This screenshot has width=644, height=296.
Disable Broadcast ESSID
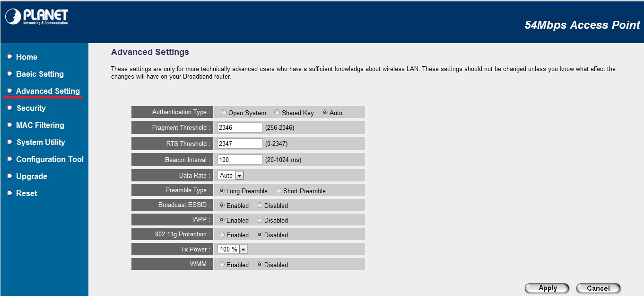(x=260, y=206)
